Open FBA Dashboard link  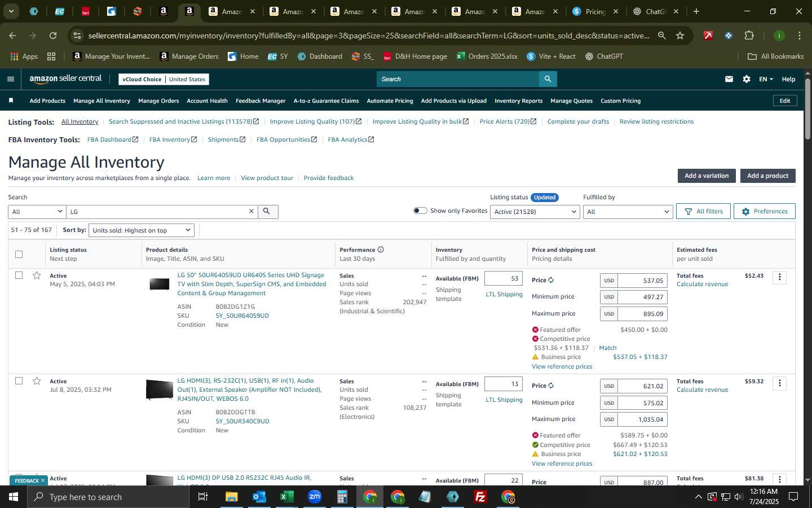[x=112, y=139]
